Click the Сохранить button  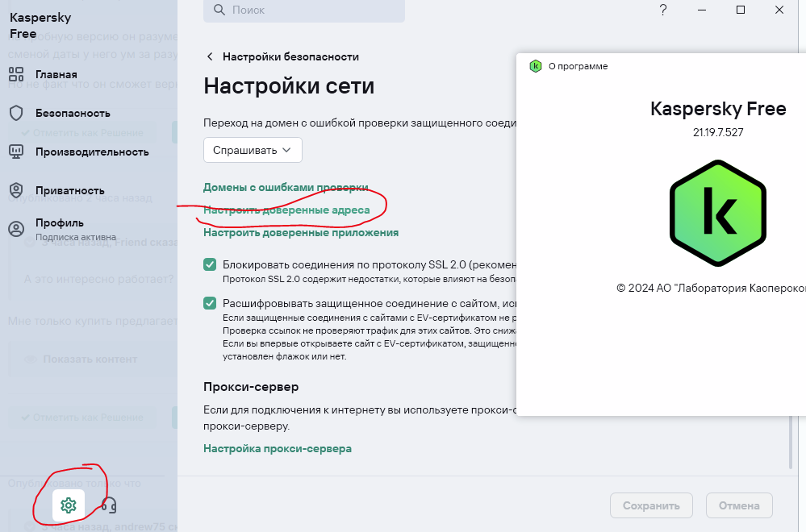[651, 505]
